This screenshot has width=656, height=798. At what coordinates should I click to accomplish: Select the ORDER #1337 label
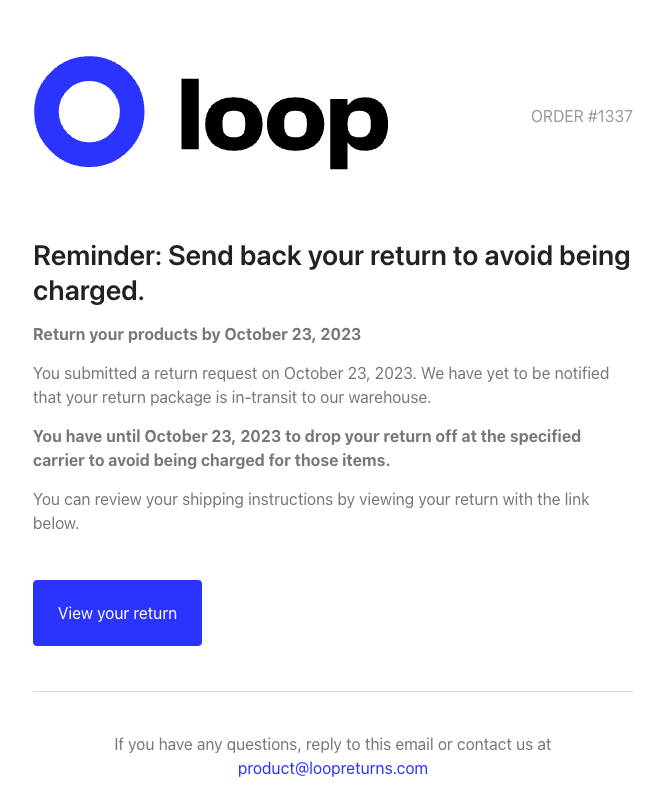pyautogui.click(x=582, y=117)
